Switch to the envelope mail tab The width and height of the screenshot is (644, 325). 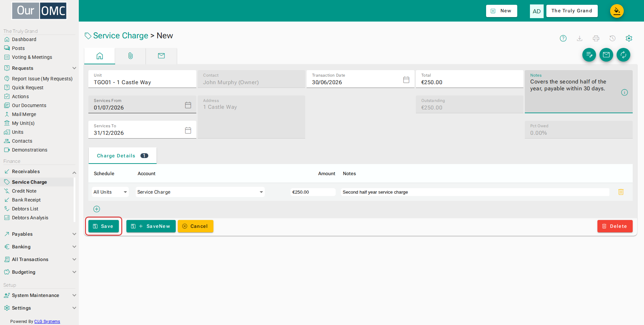pos(161,56)
